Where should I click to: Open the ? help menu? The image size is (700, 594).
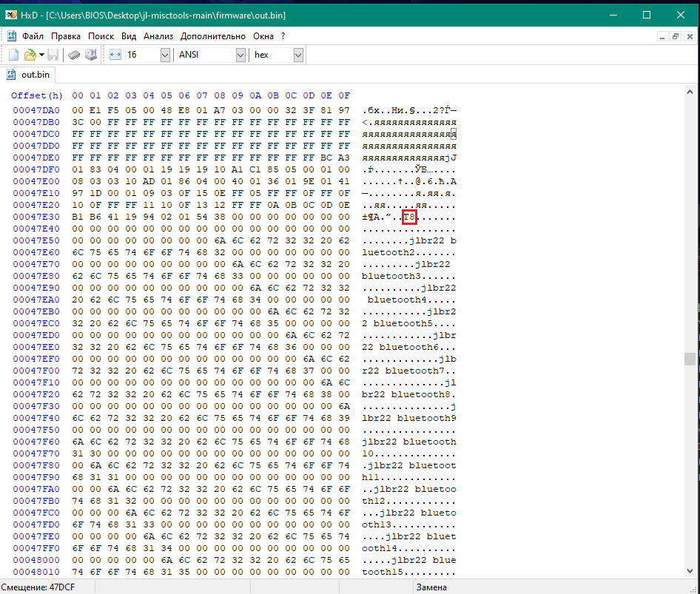283,36
